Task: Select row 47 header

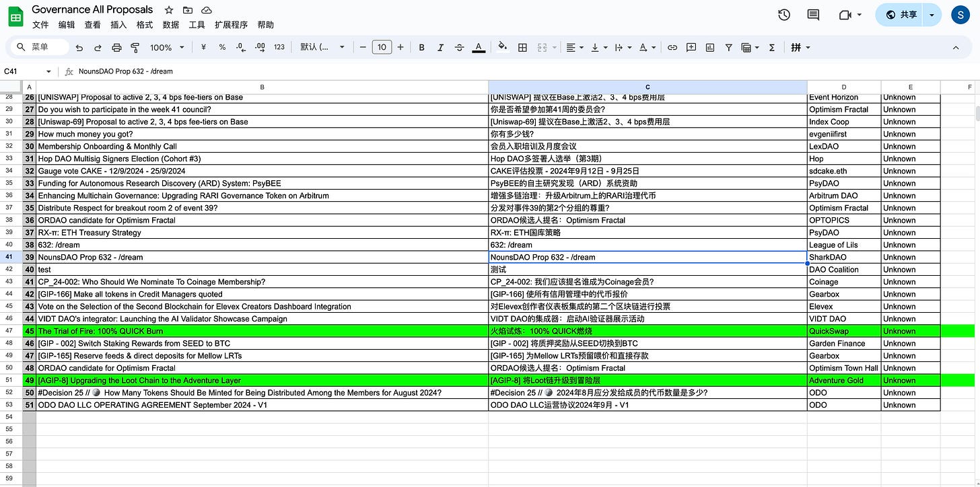Action: tap(11, 331)
